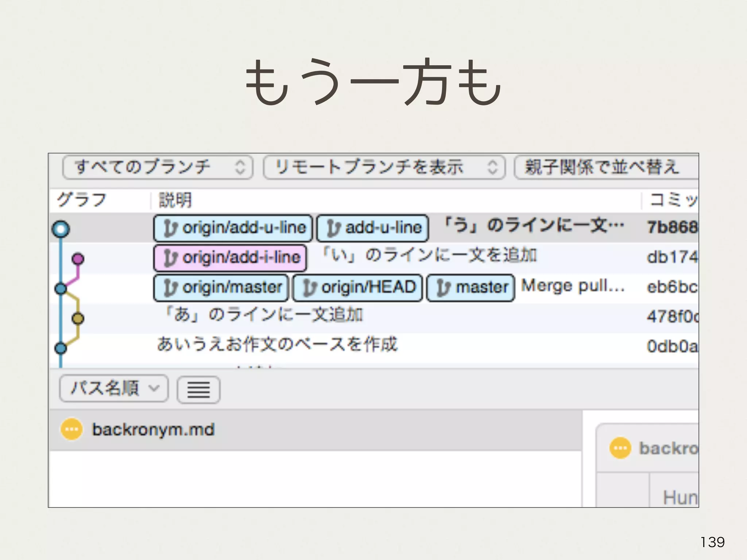Select the あいうえお作文のベースを作成 commit
Viewport: 747px width, 560px height.
point(277,345)
